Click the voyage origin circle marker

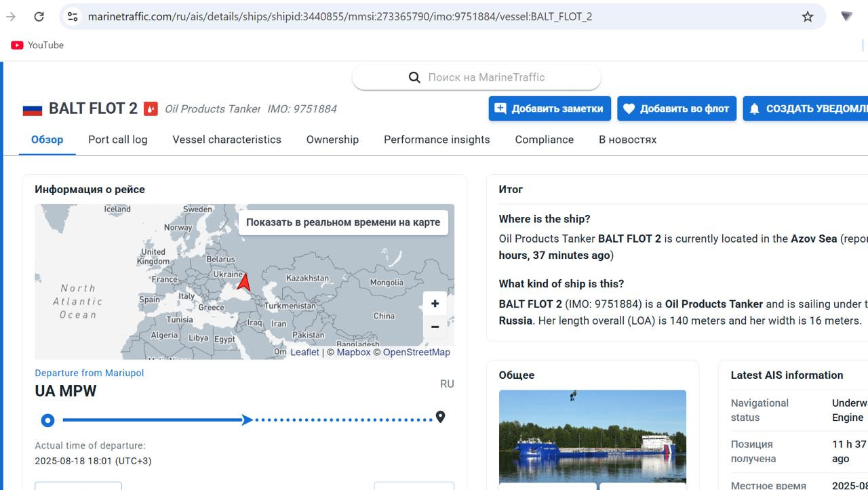click(x=47, y=420)
